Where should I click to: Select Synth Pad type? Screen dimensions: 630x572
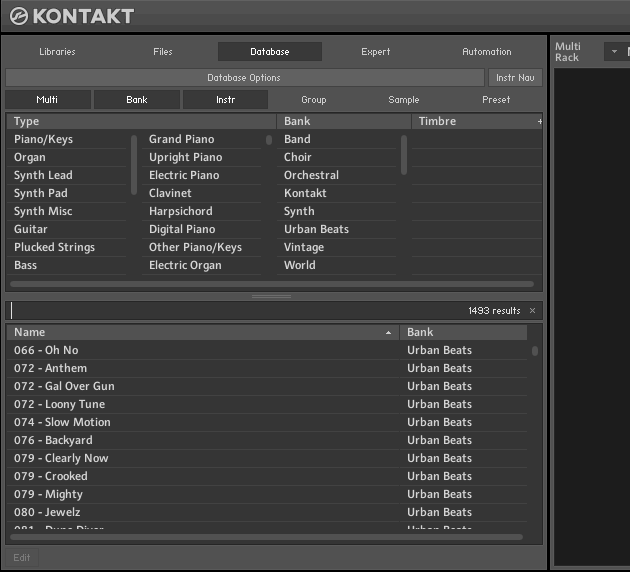click(x=67, y=193)
